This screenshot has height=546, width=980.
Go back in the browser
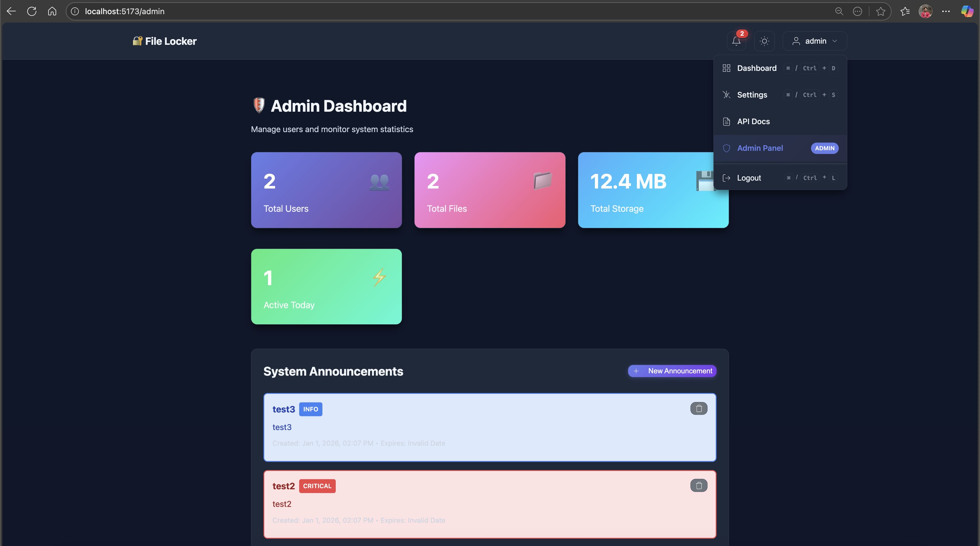[11, 11]
